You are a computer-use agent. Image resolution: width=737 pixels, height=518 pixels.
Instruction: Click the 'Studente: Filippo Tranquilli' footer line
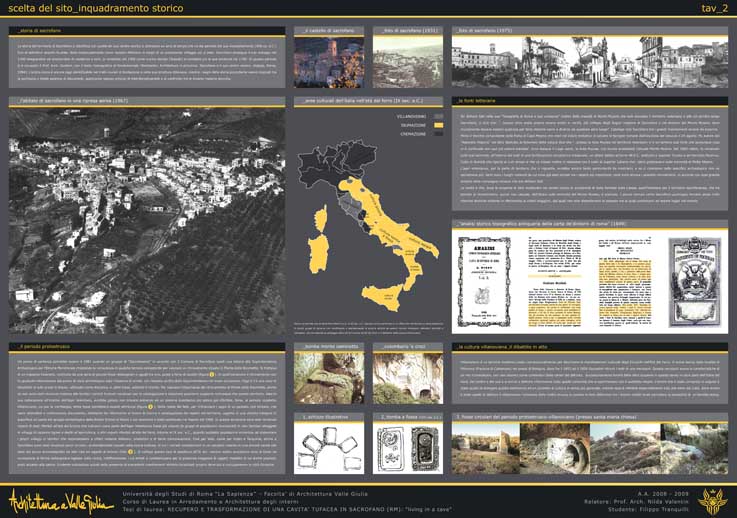pos(648,510)
